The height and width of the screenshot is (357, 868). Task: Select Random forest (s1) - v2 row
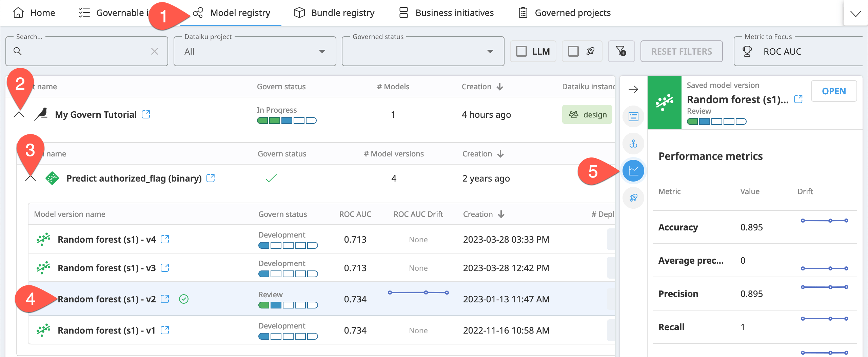coord(321,299)
